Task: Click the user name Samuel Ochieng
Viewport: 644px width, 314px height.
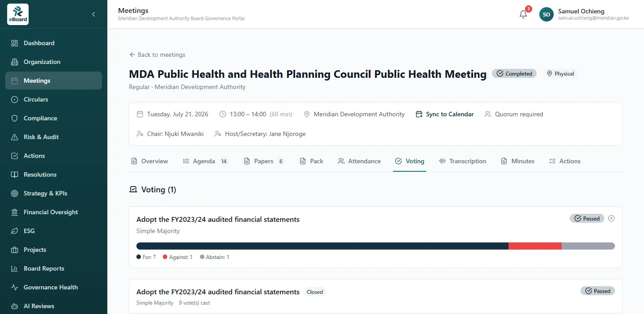Action: coord(581,11)
